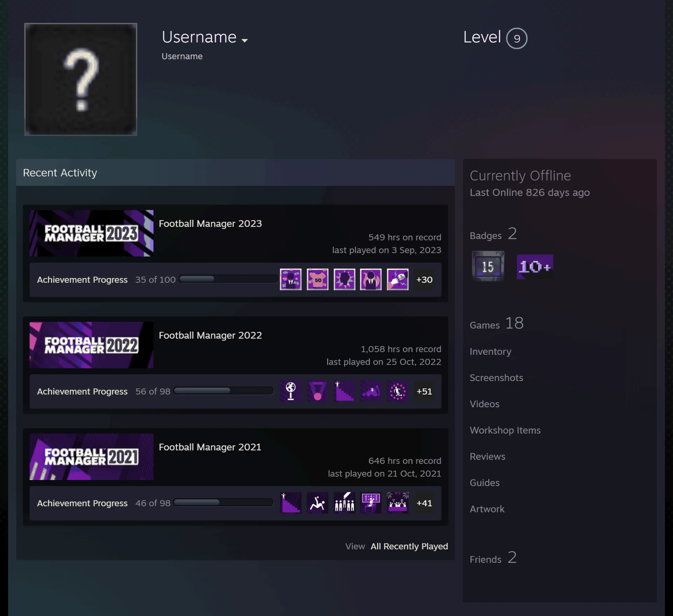Open the Games 18 link
Viewport: 673px width, 616px height.
pos(497,323)
